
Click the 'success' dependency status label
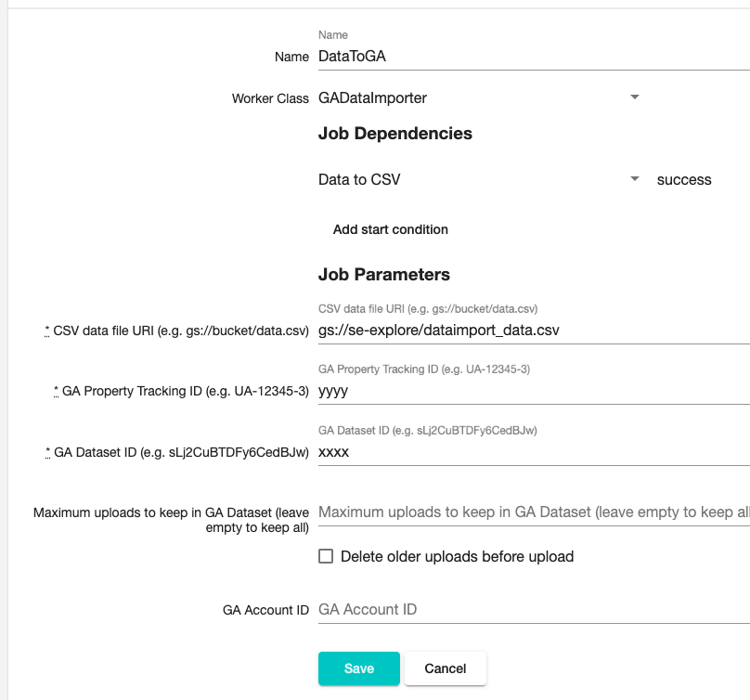point(684,179)
